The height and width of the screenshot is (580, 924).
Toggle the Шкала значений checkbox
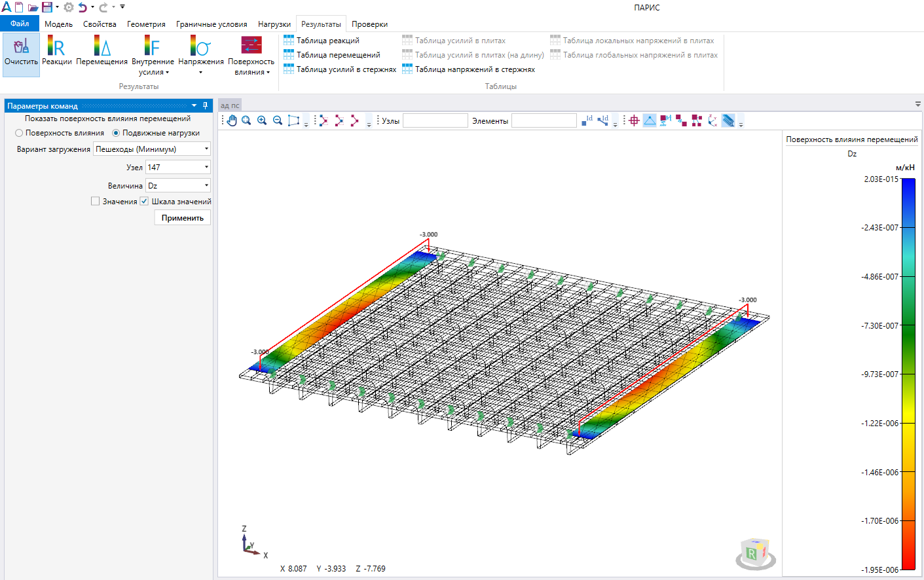(144, 202)
